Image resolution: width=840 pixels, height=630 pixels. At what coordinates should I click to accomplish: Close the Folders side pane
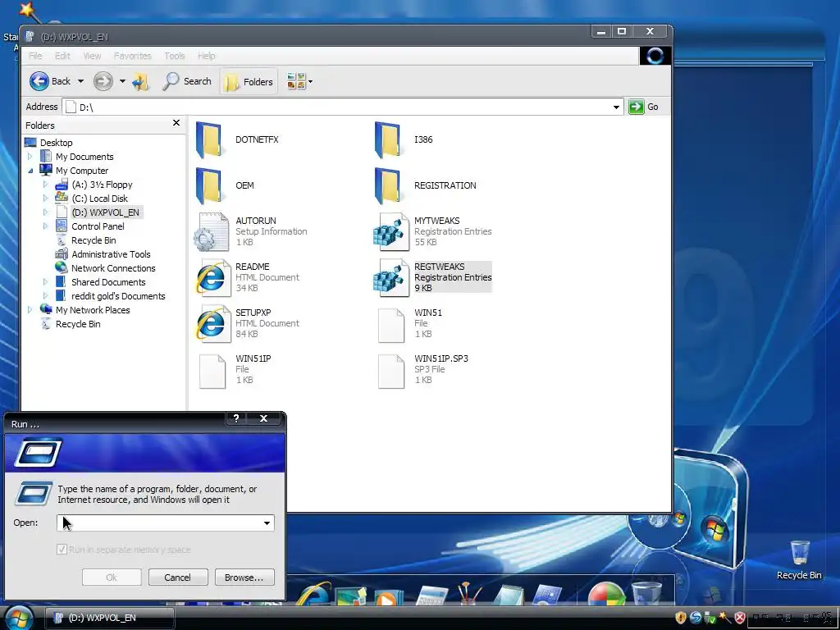tap(176, 123)
